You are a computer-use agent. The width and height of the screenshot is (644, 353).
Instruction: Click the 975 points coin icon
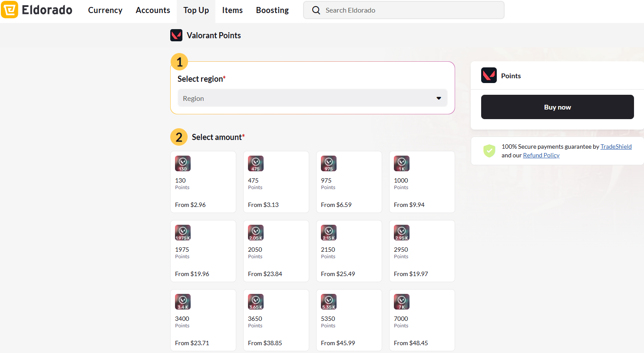coord(329,163)
